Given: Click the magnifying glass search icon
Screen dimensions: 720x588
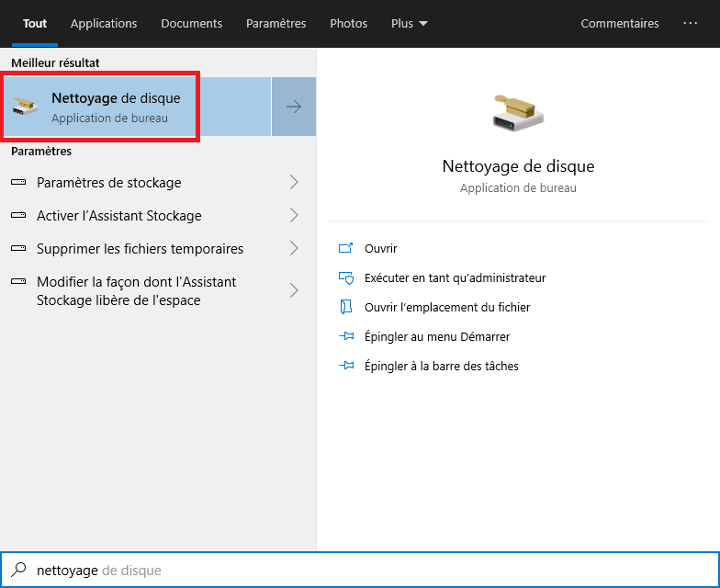Looking at the screenshot, I should point(18,571).
